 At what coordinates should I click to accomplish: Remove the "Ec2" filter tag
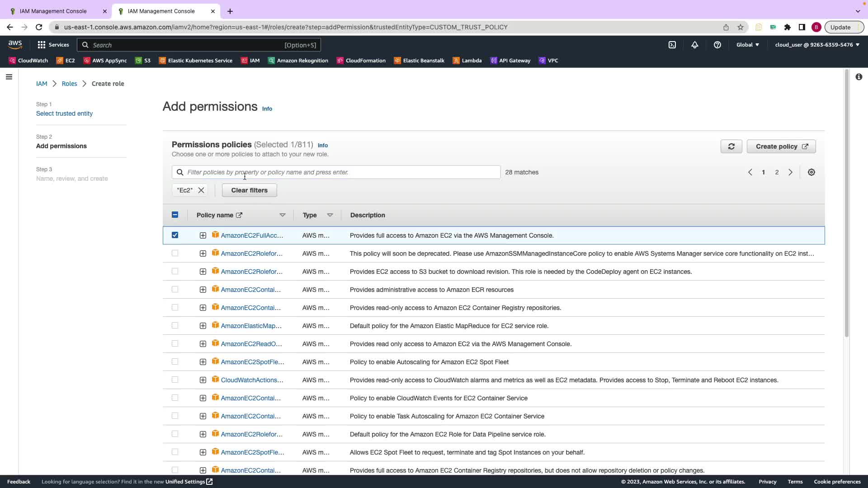201,190
